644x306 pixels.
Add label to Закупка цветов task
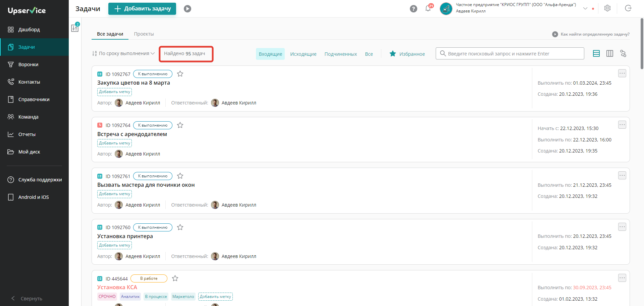(114, 92)
